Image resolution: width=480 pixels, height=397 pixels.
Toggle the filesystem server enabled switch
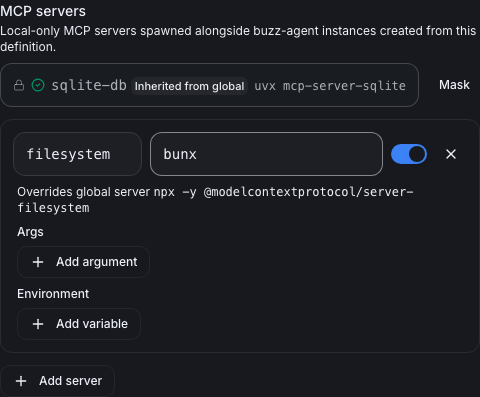coord(409,154)
